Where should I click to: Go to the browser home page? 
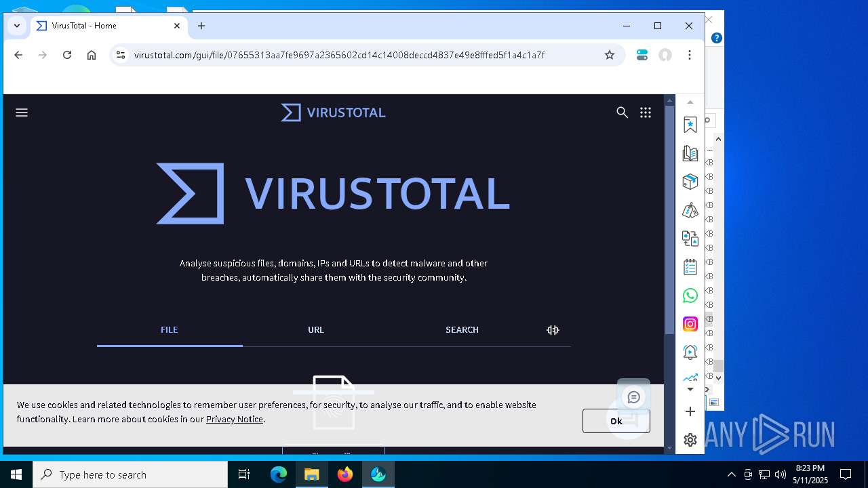[92, 55]
